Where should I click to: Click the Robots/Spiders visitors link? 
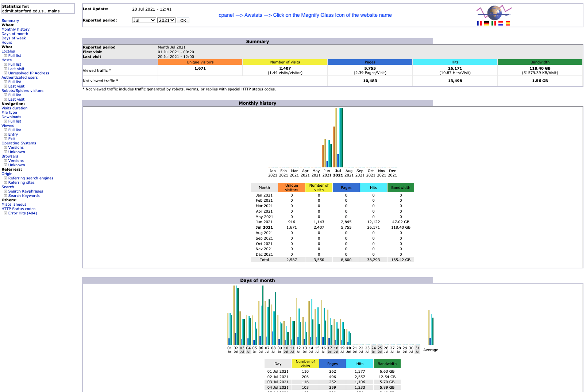[x=22, y=91]
